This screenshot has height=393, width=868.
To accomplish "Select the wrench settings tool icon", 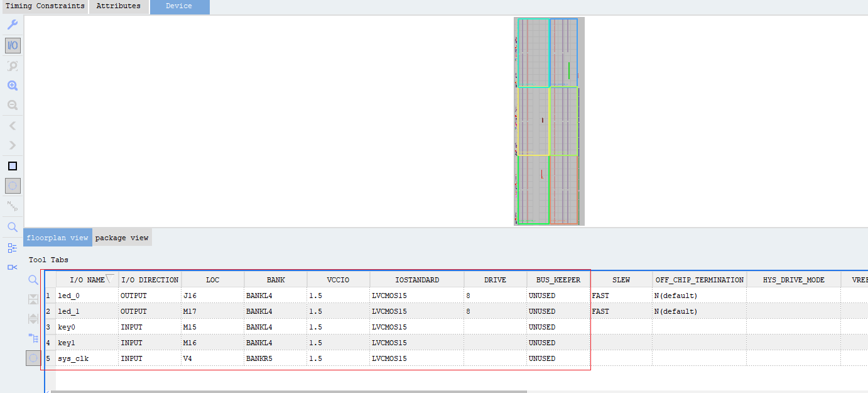I will pyautogui.click(x=12, y=24).
